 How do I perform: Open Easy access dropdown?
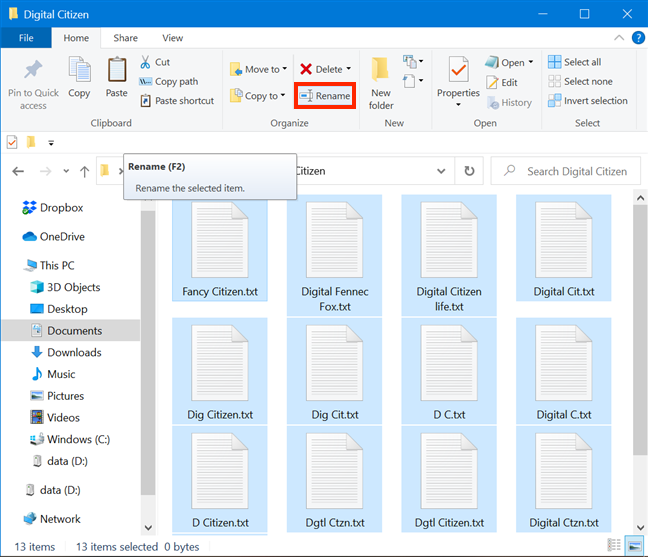pos(413,81)
